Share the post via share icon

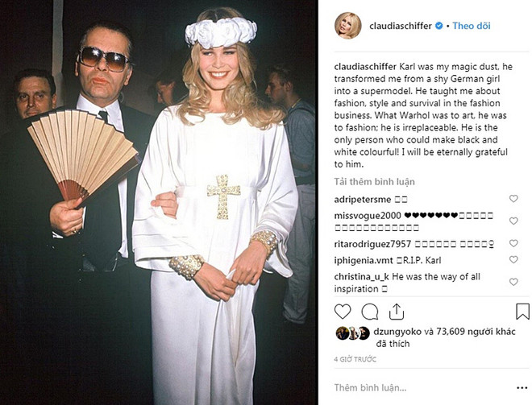tap(397, 312)
